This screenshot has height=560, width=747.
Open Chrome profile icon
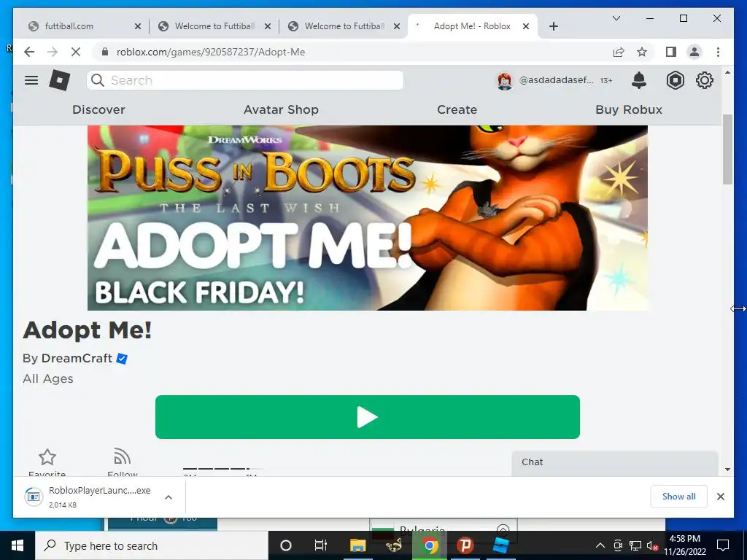[x=694, y=52]
